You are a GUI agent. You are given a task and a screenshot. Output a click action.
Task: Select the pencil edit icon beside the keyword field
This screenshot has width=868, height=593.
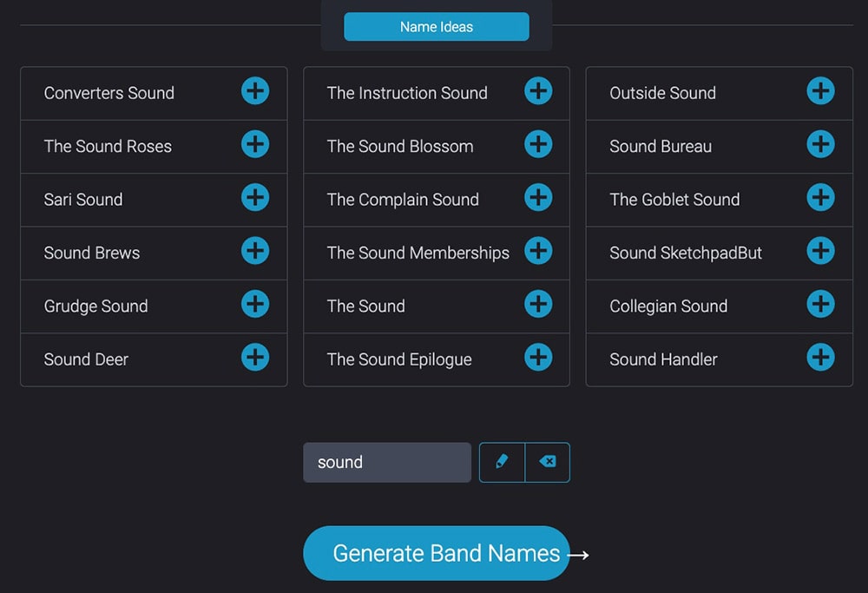(x=502, y=462)
